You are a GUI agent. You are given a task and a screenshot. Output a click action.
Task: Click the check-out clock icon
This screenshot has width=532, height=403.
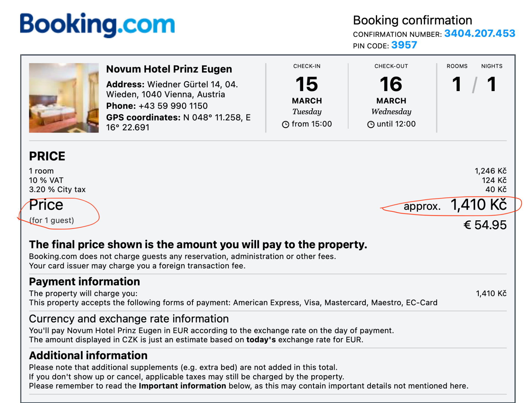pyautogui.click(x=371, y=125)
